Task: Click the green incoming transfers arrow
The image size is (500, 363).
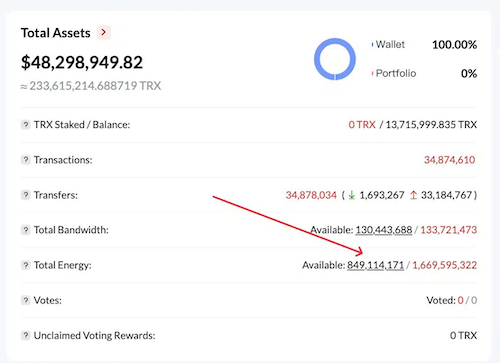Action: [x=352, y=195]
